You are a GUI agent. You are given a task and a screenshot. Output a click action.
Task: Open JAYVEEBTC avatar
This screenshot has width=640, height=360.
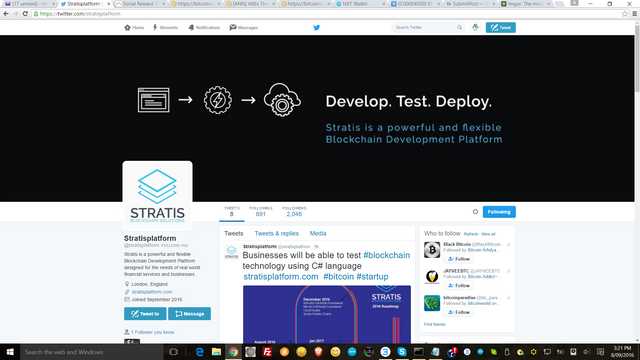point(432,276)
